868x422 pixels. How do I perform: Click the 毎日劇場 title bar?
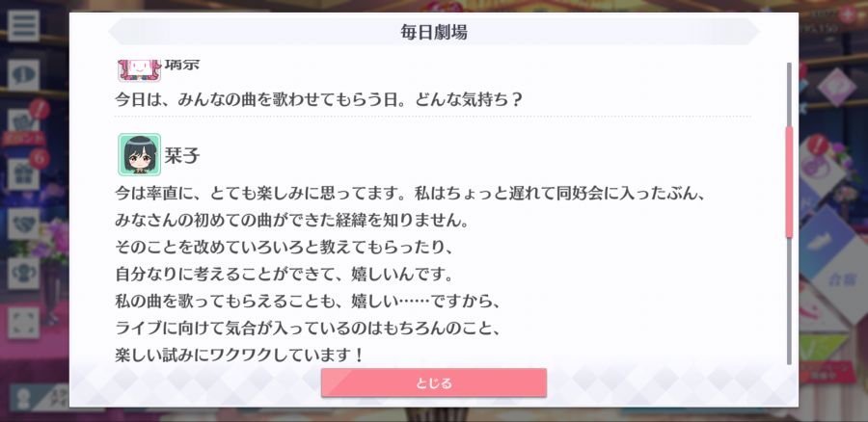pyautogui.click(x=433, y=32)
